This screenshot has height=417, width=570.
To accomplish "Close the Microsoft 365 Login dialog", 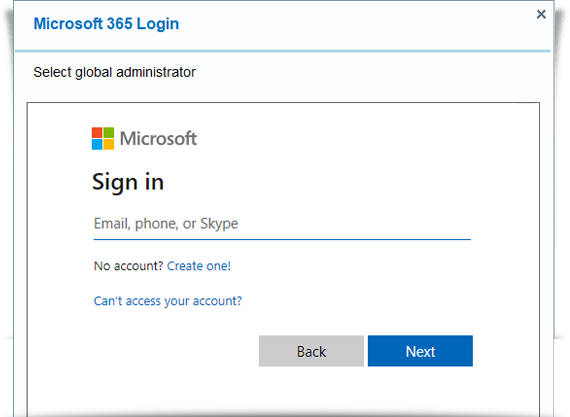I will (x=541, y=14).
